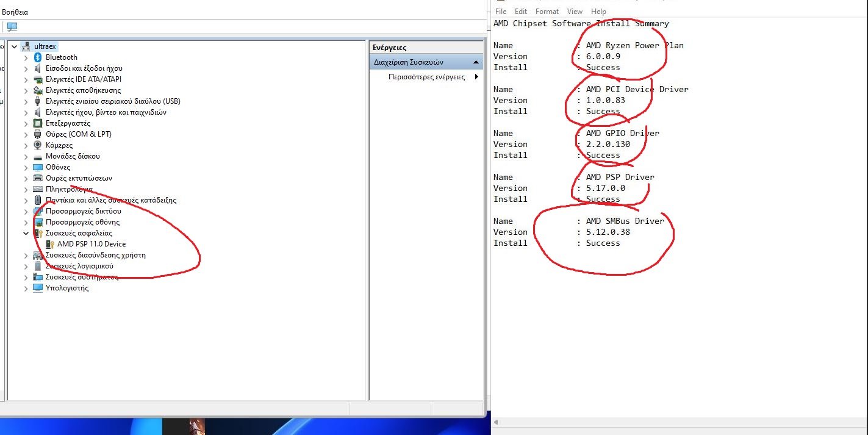Click the software devices icon (Συσκευές λογισμικού)
This screenshot has width=868, height=435.
[38, 266]
